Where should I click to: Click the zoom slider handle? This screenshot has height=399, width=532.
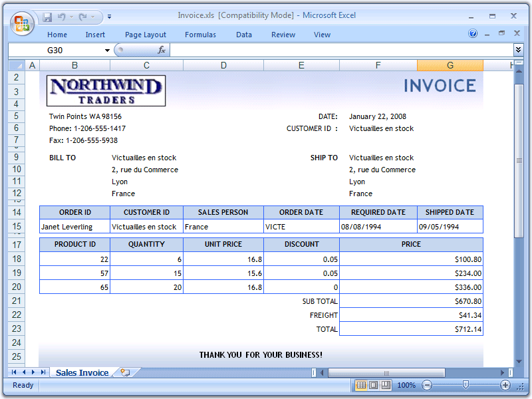click(466, 385)
